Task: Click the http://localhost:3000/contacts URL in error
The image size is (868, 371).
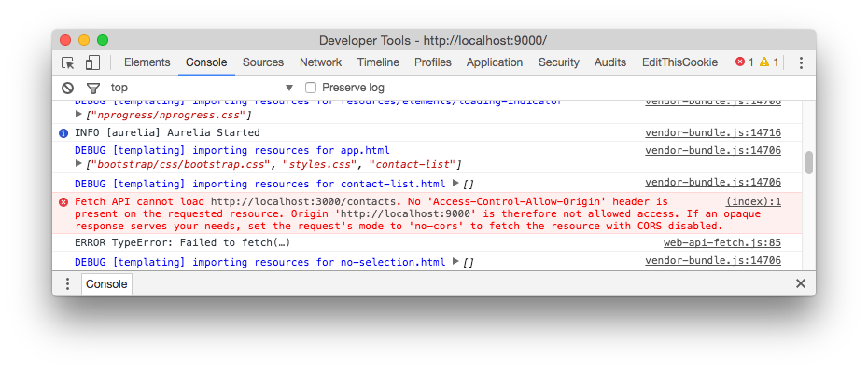Action: coord(303,201)
